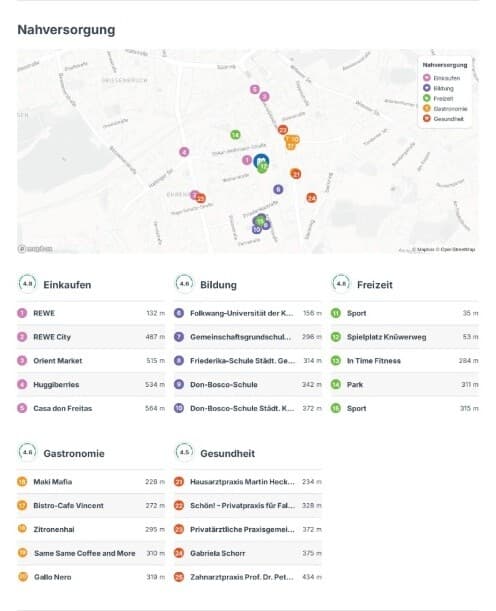Screen dimensions: 496x611
Task: Click red map marker number 24
Action: [x=311, y=198]
